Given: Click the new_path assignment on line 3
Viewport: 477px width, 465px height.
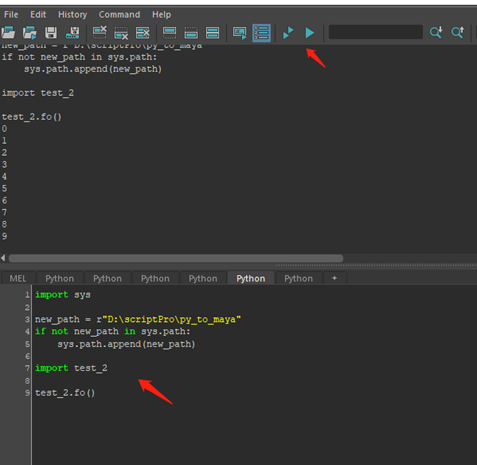Looking at the screenshot, I should (x=138, y=319).
